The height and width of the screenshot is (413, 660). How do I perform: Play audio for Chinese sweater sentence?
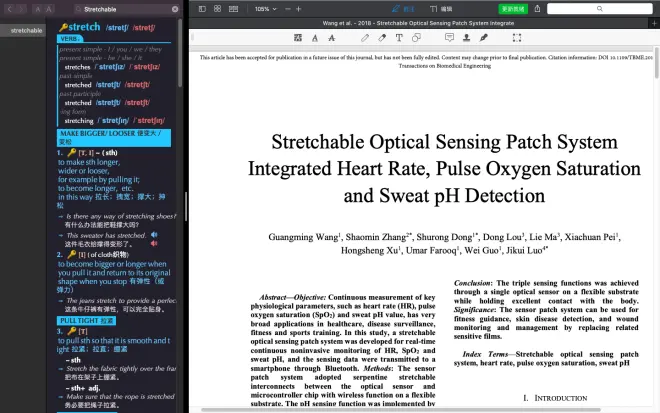pyautogui.click(x=154, y=243)
